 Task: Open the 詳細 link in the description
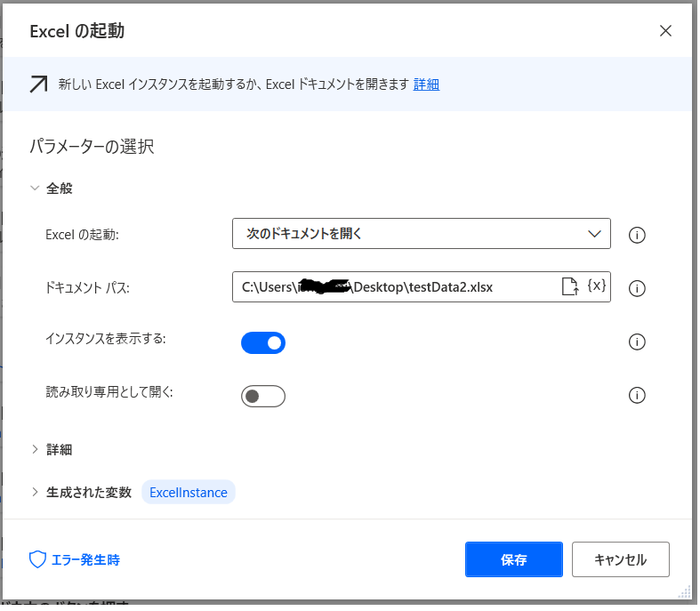426,84
